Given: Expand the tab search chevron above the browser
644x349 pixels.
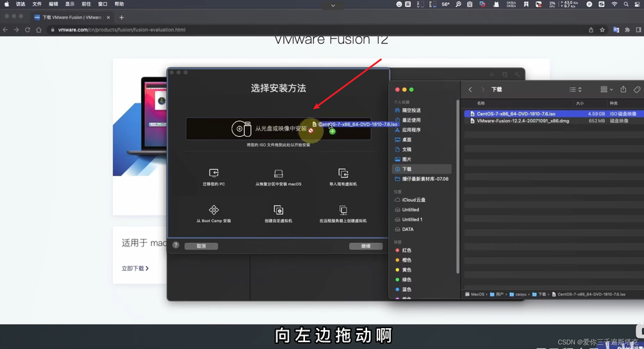Looking at the screenshot, I should coord(333,6).
